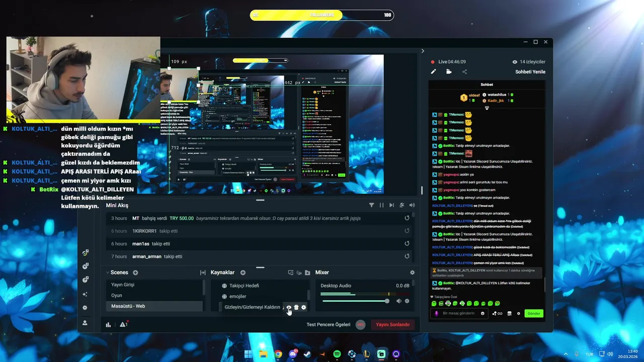Click the 14 izleyiciler viewer count
This screenshot has height=362, width=644.
(x=529, y=62)
